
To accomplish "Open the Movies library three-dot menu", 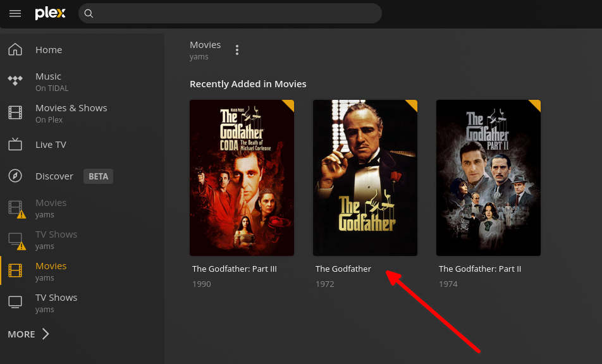I will [x=237, y=50].
